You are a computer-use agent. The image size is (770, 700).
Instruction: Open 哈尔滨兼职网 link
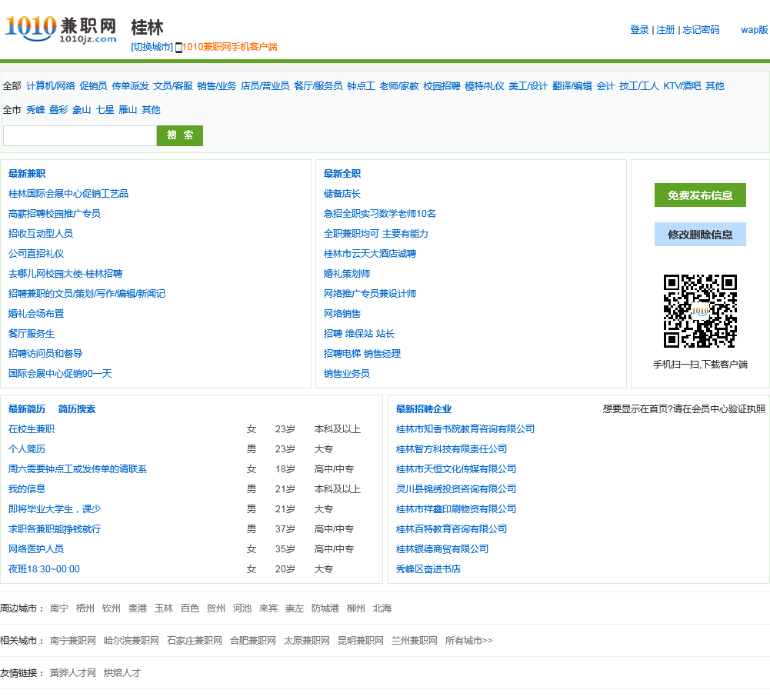click(131, 641)
